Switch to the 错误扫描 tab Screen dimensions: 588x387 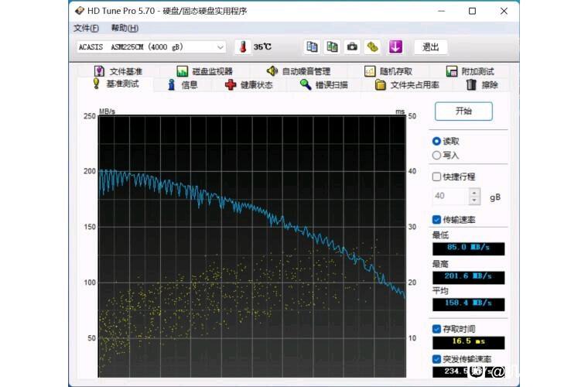tap(324, 84)
